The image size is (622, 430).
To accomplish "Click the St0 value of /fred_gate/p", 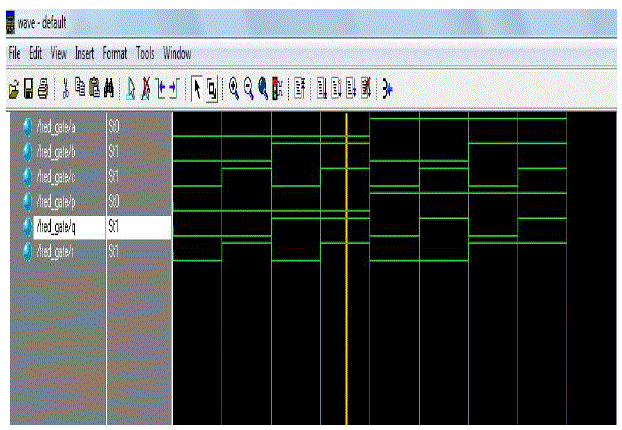I will [115, 201].
